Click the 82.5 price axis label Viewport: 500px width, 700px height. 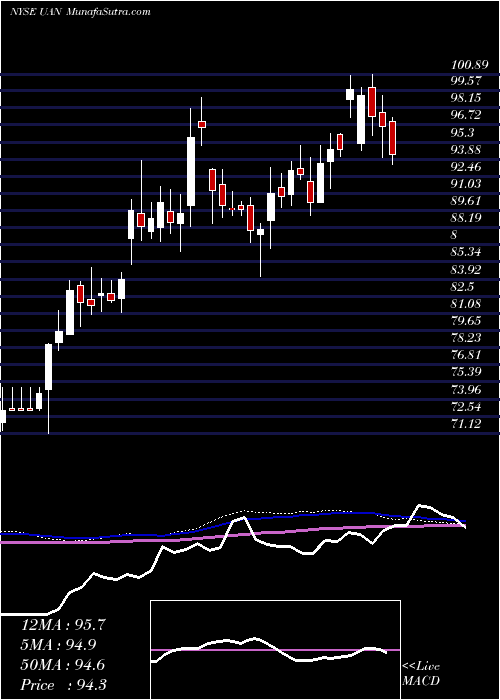point(462,287)
